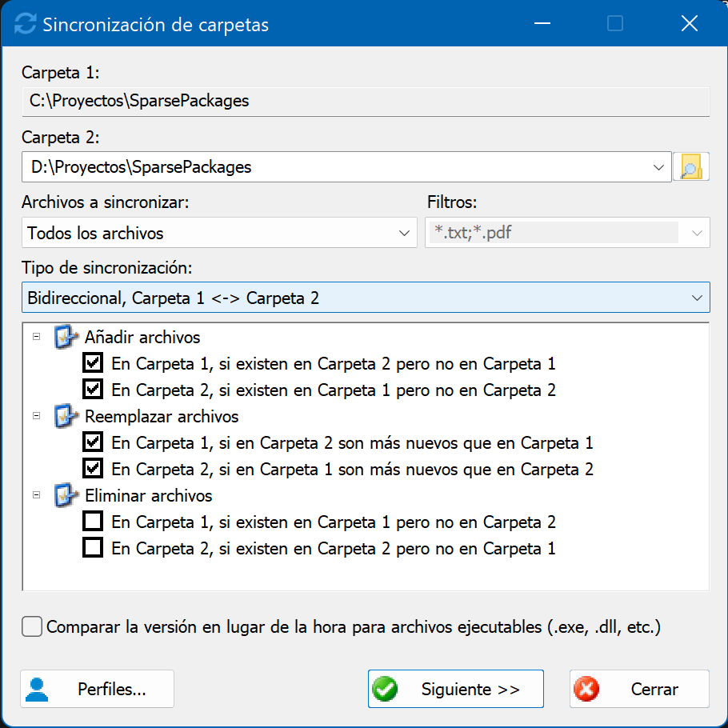The height and width of the screenshot is (728, 728).
Task: Click the green checkmark icon on Siguiente
Action: [385, 689]
